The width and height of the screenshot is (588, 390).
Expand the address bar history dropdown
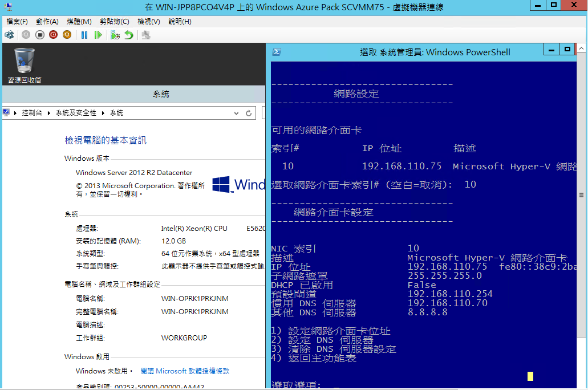coord(236,113)
